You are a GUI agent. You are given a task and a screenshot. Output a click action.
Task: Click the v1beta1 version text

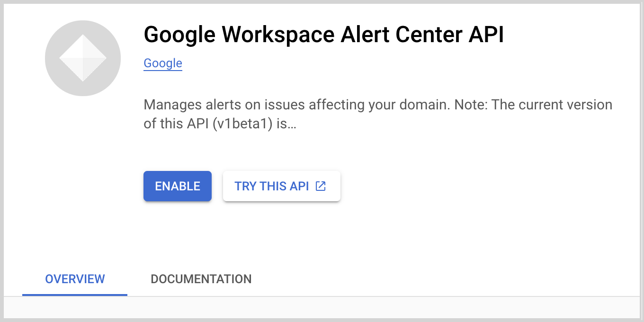(241, 124)
